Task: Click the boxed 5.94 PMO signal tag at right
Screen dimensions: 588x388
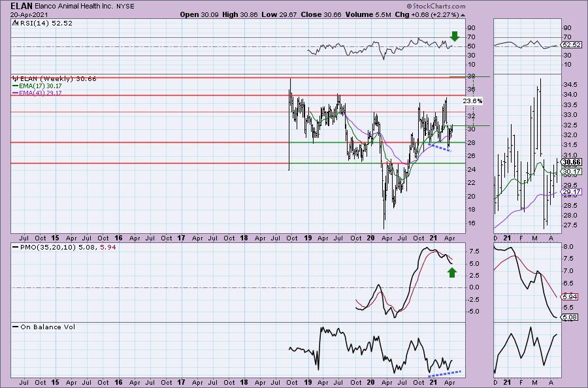Action: coord(570,297)
